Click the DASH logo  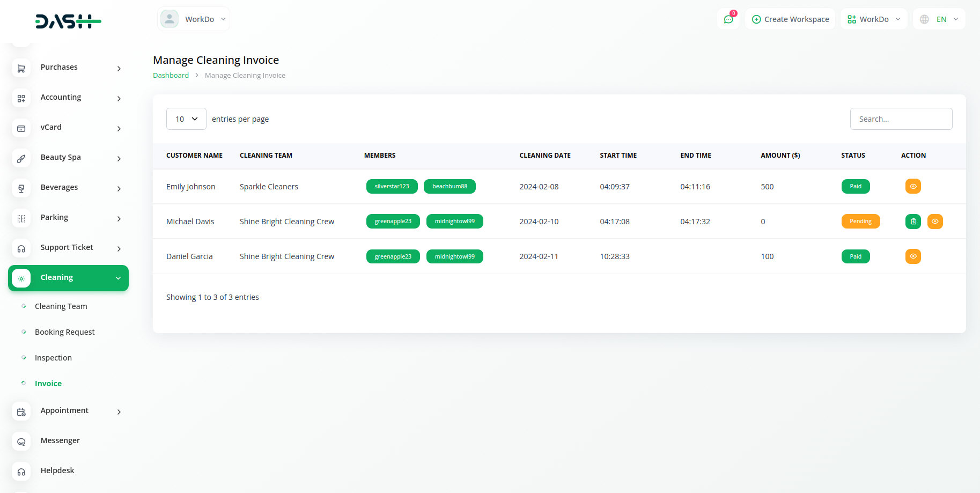click(68, 21)
